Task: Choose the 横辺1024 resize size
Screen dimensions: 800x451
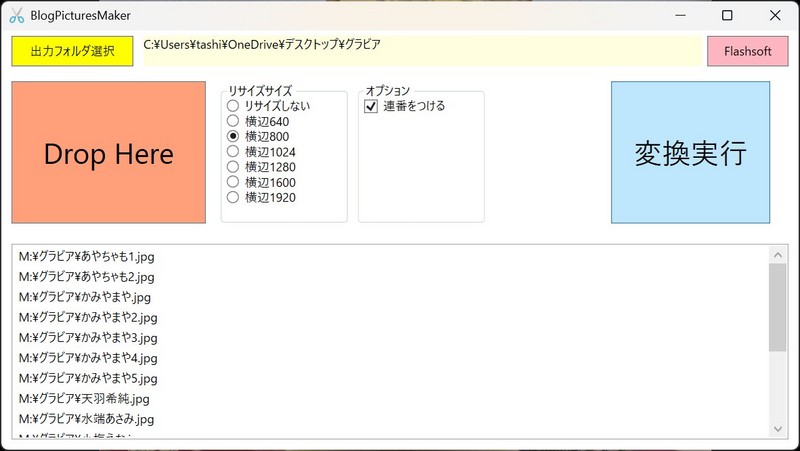Action: click(x=233, y=152)
